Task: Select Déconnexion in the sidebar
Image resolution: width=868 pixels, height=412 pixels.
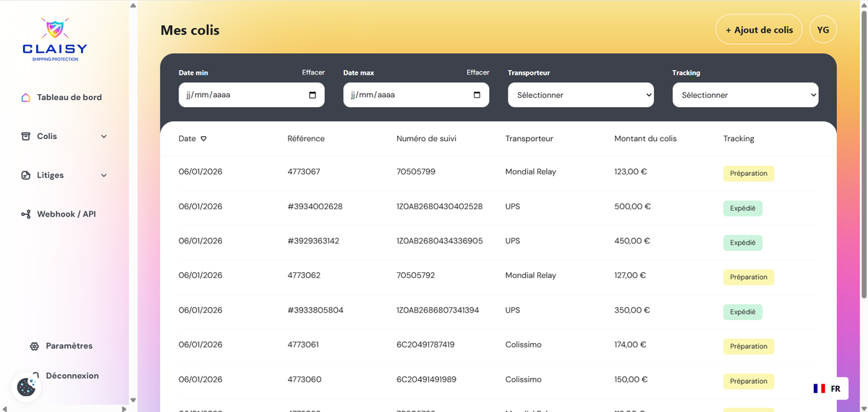Action: point(72,376)
